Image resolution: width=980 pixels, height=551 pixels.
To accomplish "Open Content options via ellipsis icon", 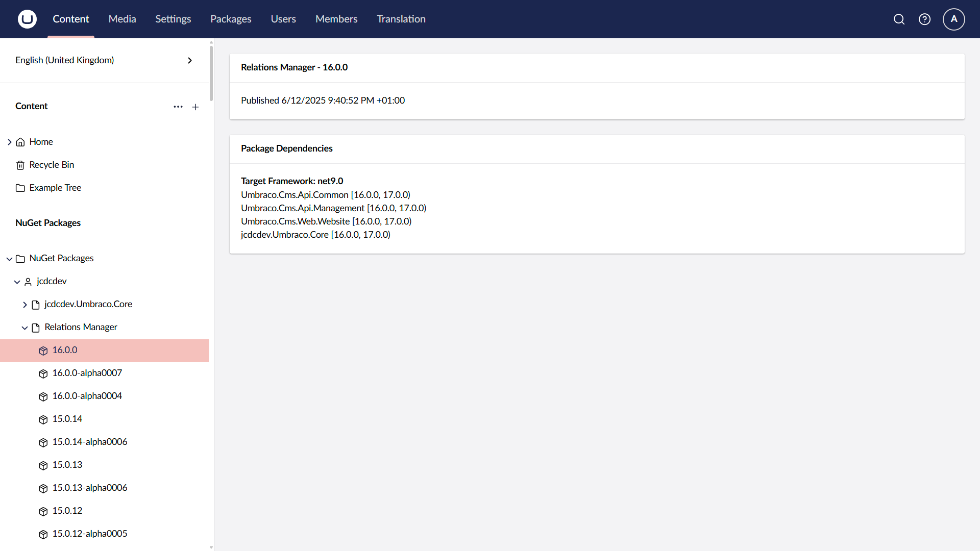I will [178, 107].
